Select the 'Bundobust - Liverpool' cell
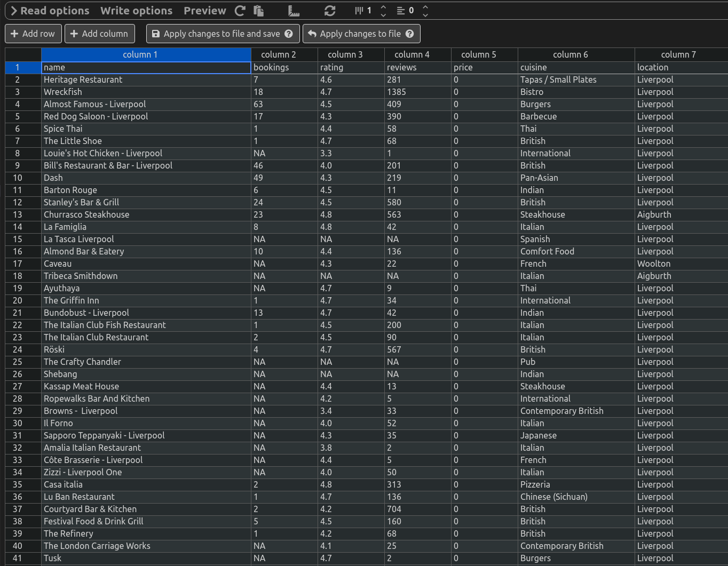728x566 pixels. click(146, 313)
